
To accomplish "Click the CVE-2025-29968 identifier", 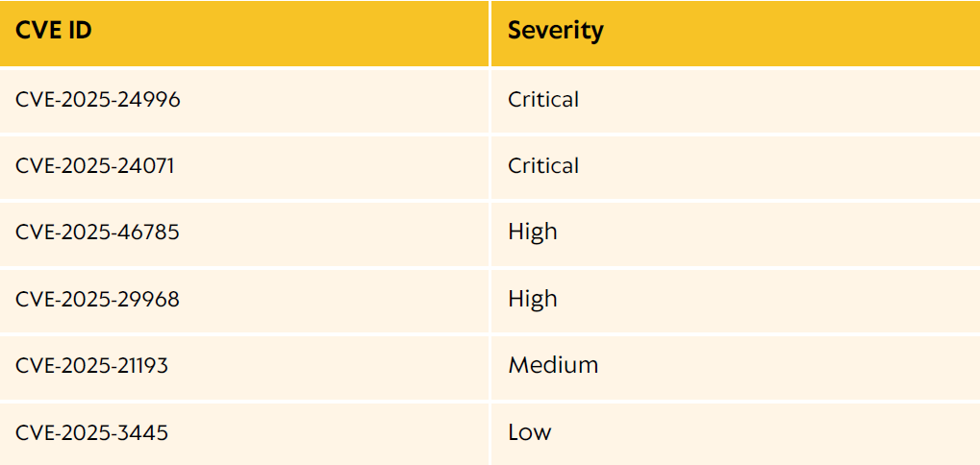I will click(97, 299).
